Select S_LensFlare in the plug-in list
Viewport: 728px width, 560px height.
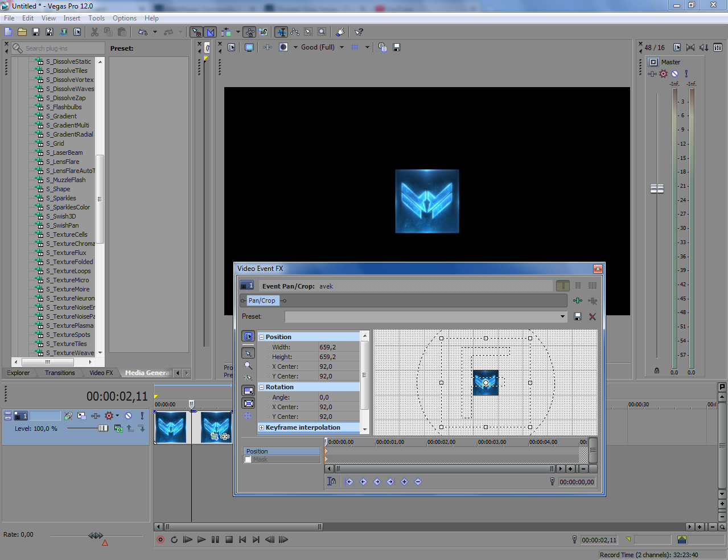coord(63,162)
